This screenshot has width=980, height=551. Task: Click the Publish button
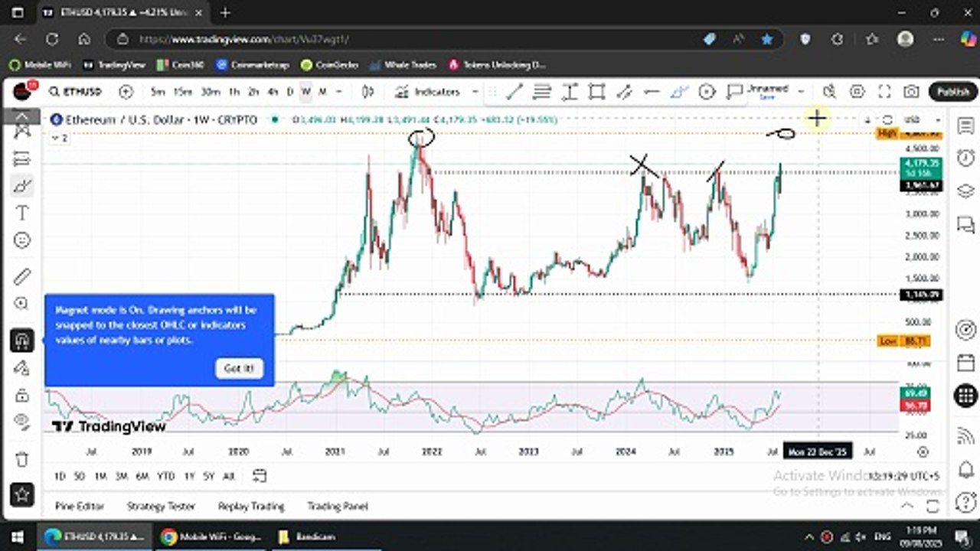click(953, 92)
